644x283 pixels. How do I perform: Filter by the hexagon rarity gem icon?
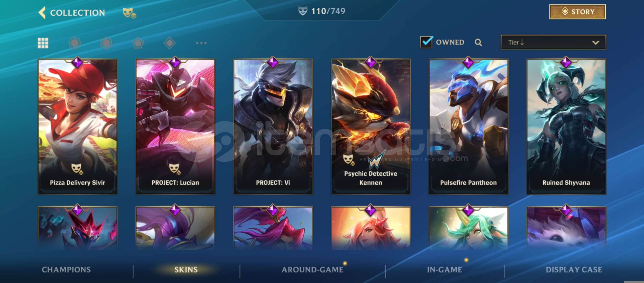tap(106, 43)
